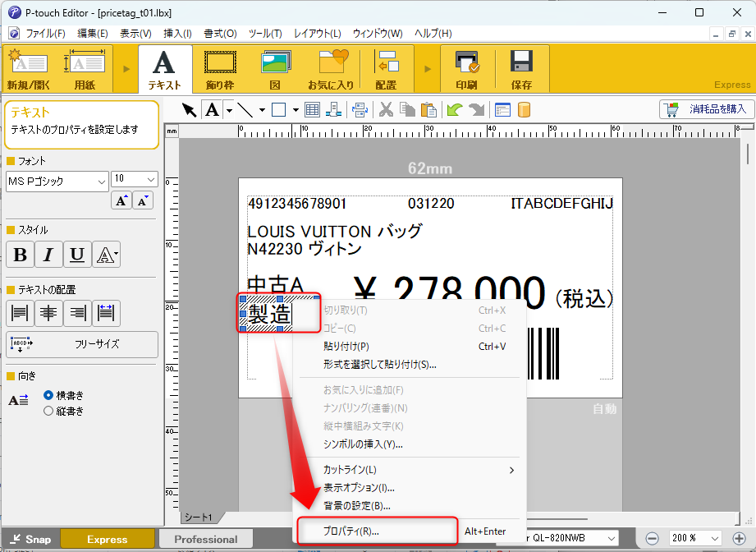Select the 縦書き radio button
756x552 pixels.
[48, 411]
